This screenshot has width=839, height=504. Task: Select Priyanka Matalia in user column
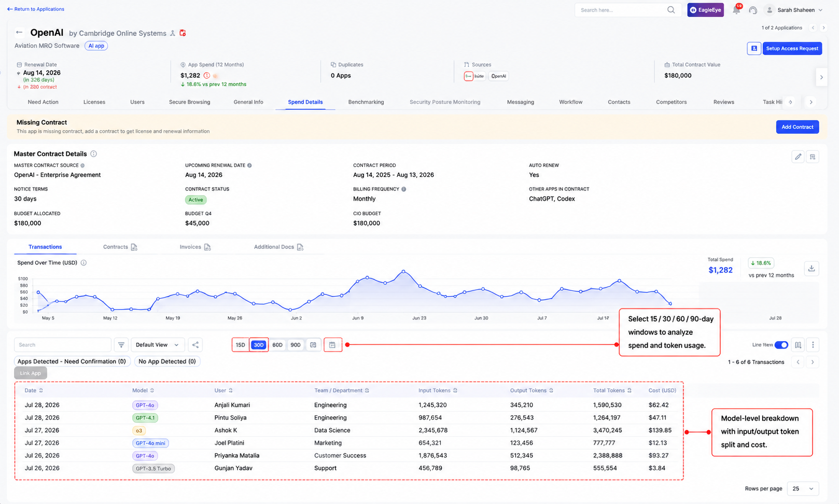pos(237,456)
